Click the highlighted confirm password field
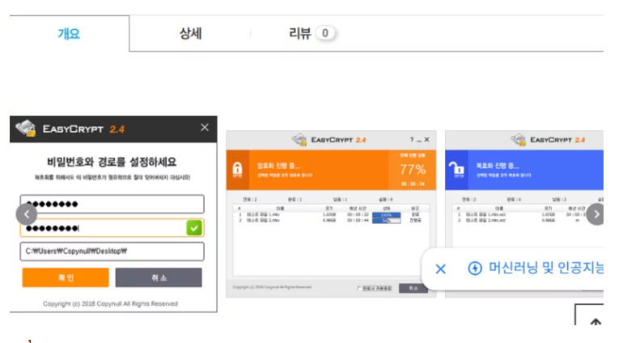 pos(112,228)
